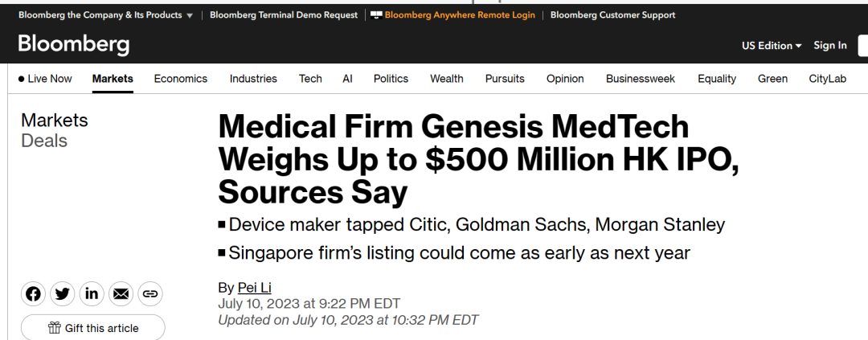Switch to the Businessweek section
Image resolution: width=868 pixels, height=340 pixels.
[x=641, y=79]
